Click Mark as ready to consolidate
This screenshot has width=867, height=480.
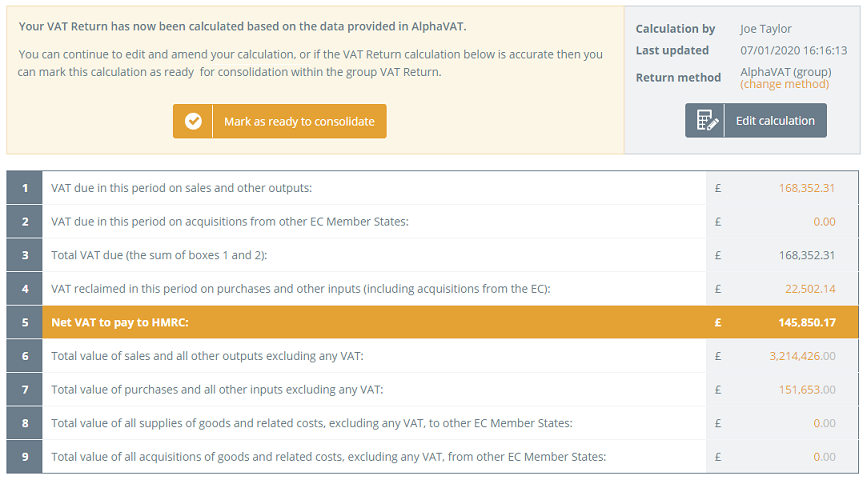(x=280, y=121)
